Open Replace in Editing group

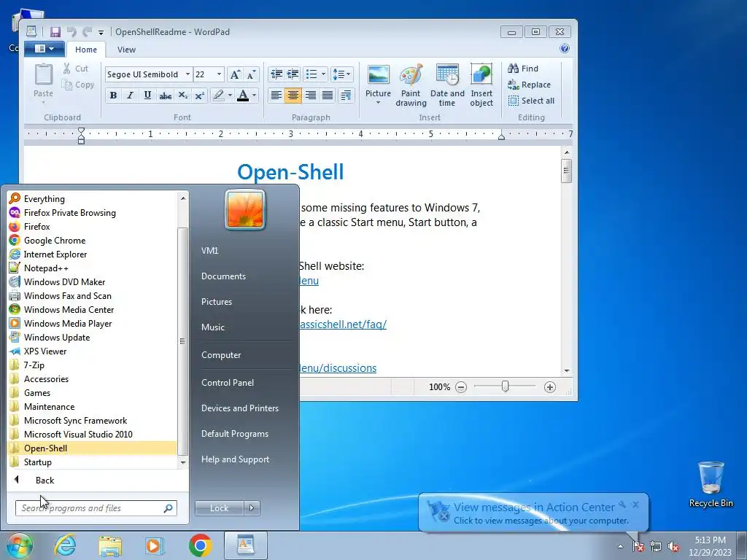(530, 85)
